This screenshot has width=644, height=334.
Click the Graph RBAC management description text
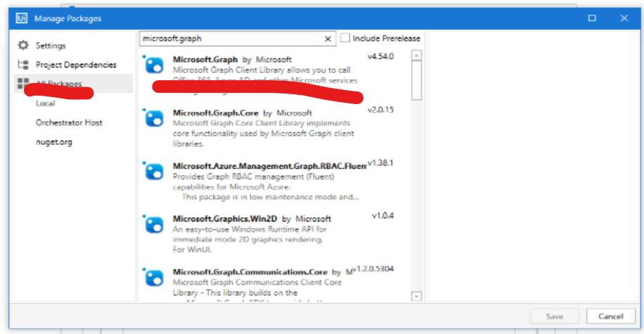click(x=266, y=186)
